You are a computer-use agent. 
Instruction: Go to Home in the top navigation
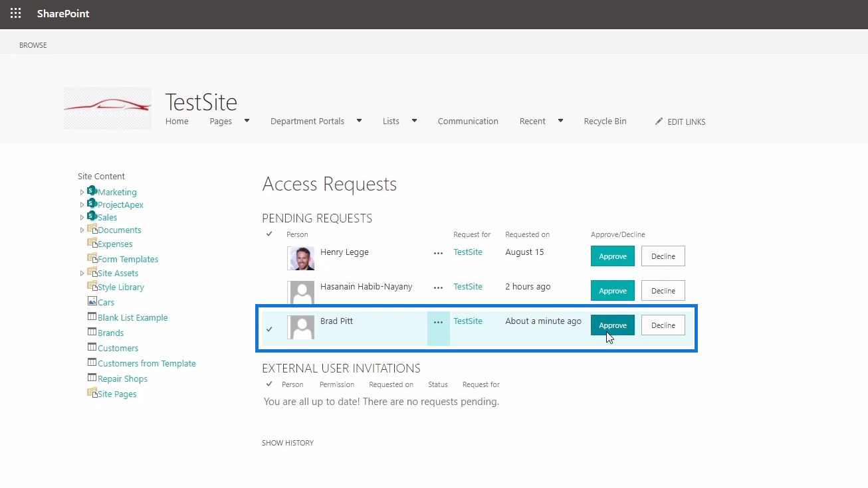177,122
